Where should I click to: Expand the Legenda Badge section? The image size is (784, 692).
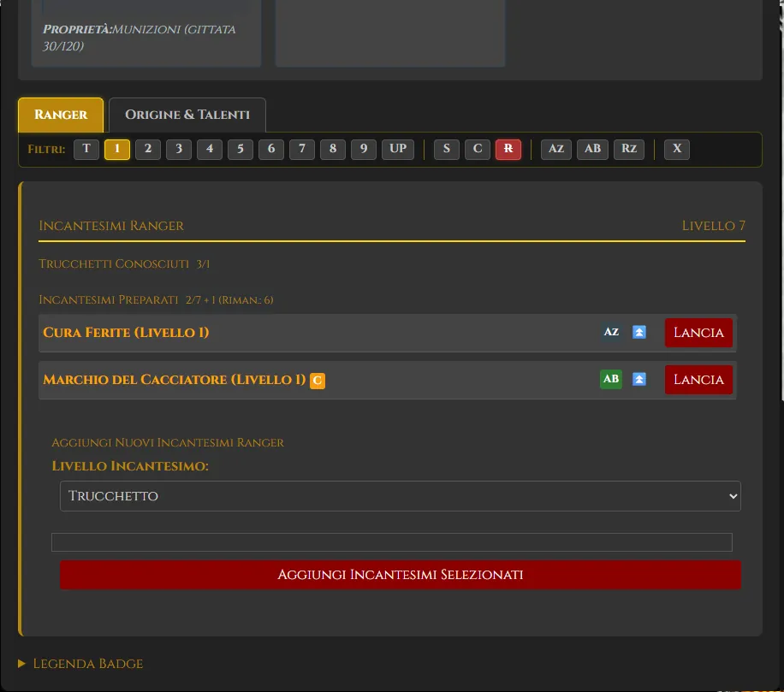click(x=81, y=664)
